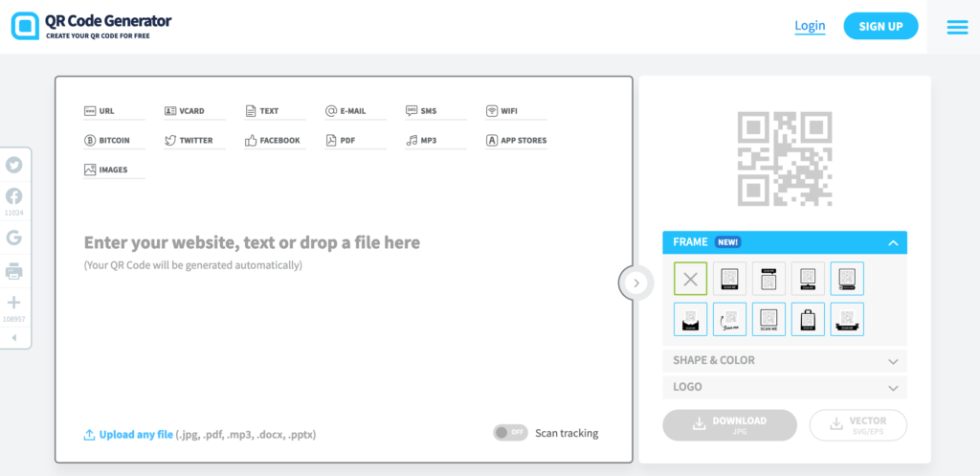Click into the website or text input area

click(x=252, y=242)
